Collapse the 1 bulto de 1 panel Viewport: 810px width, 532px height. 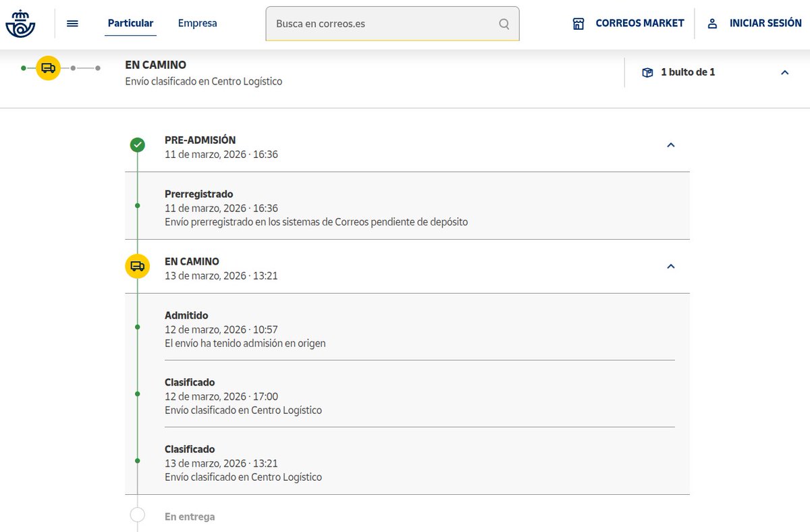point(784,72)
